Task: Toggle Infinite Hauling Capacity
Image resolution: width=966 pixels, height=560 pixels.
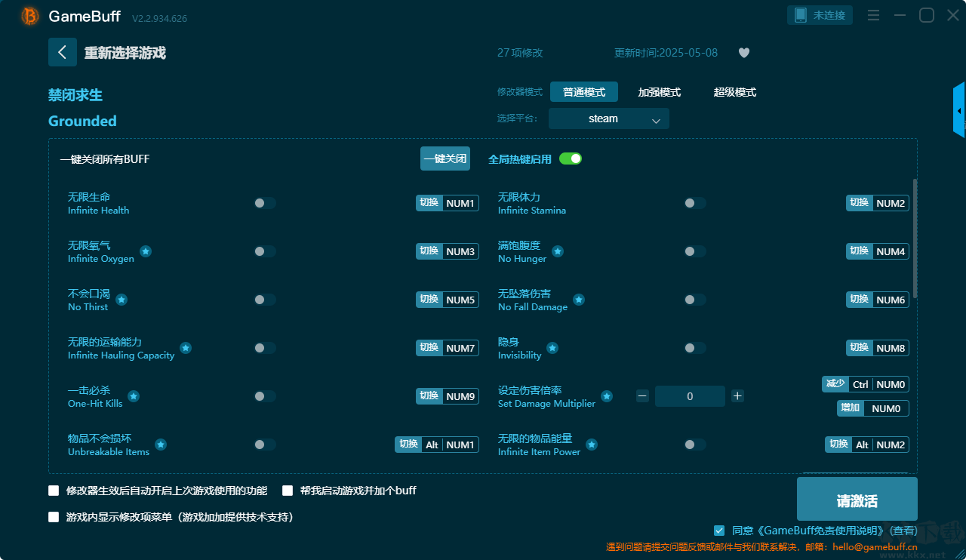Action: click(265, 348)
